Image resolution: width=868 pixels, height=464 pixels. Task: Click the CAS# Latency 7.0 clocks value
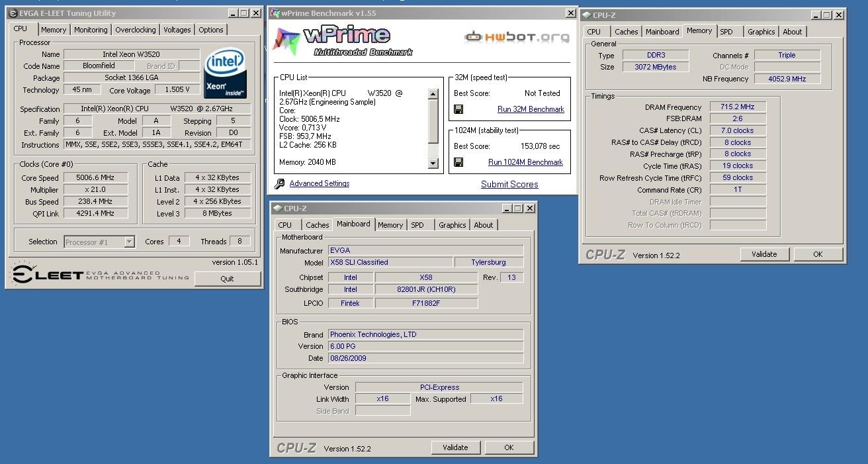[x=738, y=130]
